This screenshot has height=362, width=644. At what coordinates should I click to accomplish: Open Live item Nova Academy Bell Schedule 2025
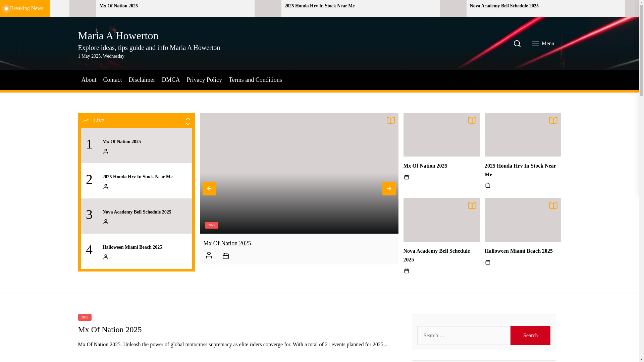(x=137, y=212)
